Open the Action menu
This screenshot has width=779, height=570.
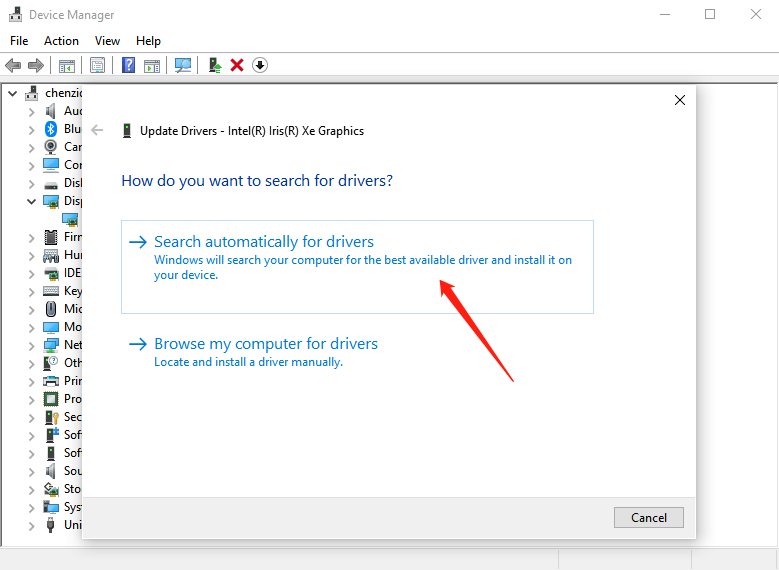pyautogui.click(x=61, y=41)
